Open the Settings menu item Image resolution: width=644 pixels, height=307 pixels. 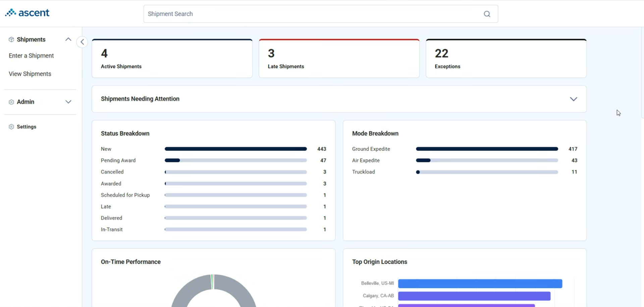[26, 127]
